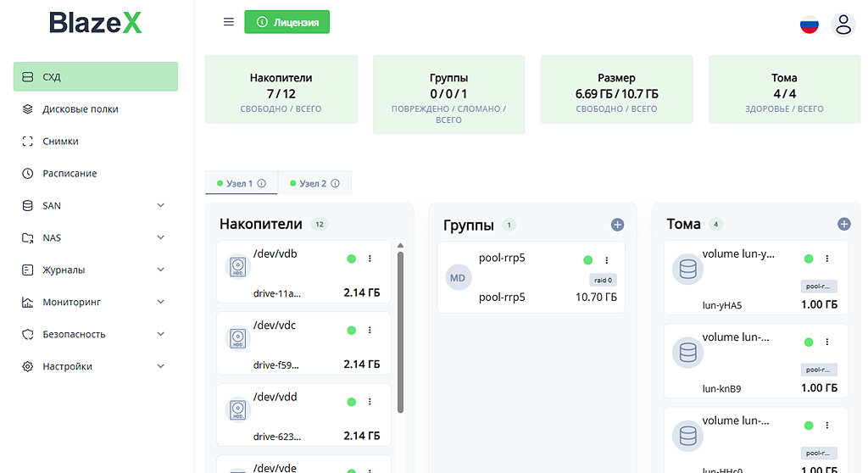868x473 pixels.
Task: Open the user profile icon
Action: tap(843, 25)
